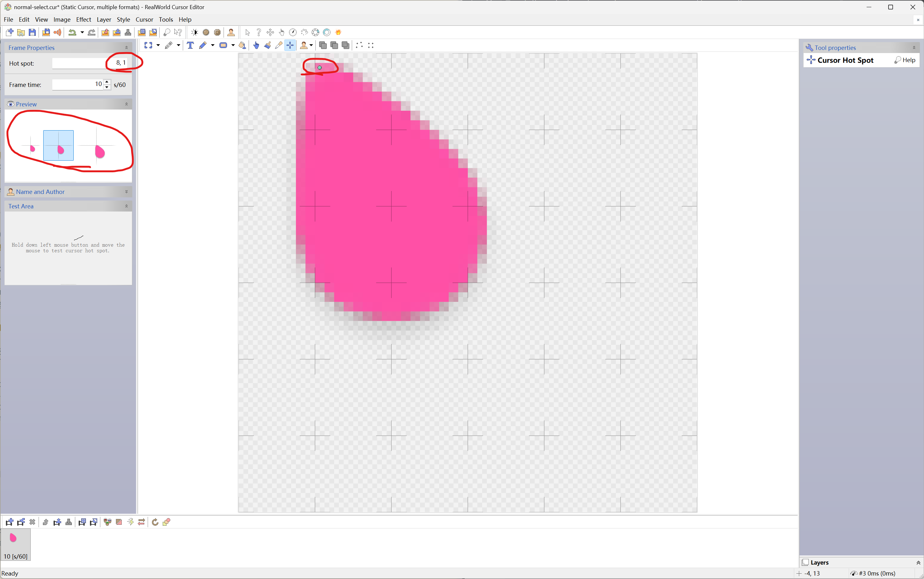
Task: Open the Effect menu
Action: point(83,19)
